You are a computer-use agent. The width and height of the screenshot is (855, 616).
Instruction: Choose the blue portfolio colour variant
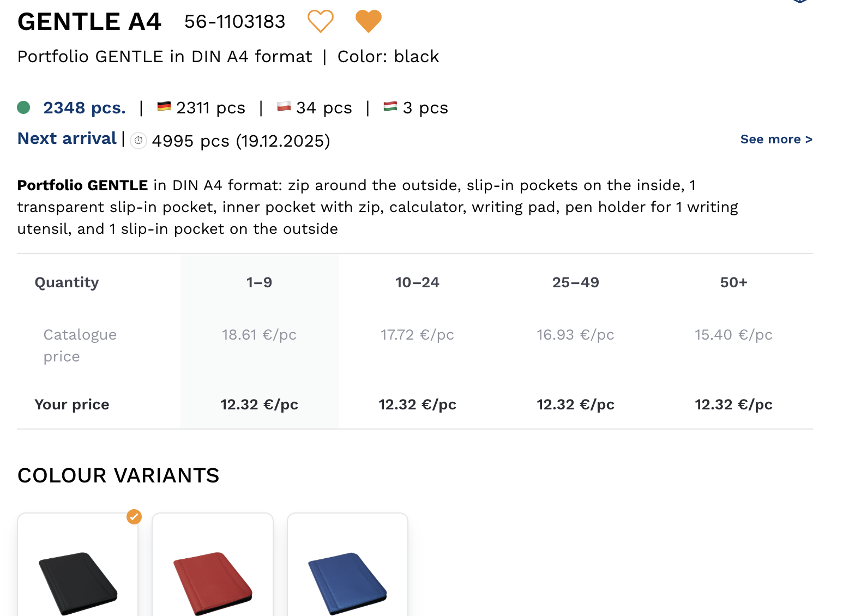pyautogui.click(x=347, y=581)
